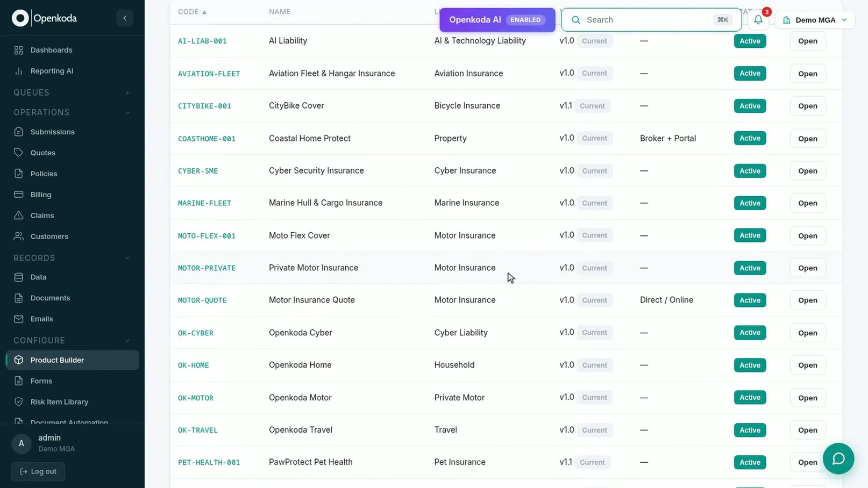Click the OK-HOME code link

click(x=194, y=365)
